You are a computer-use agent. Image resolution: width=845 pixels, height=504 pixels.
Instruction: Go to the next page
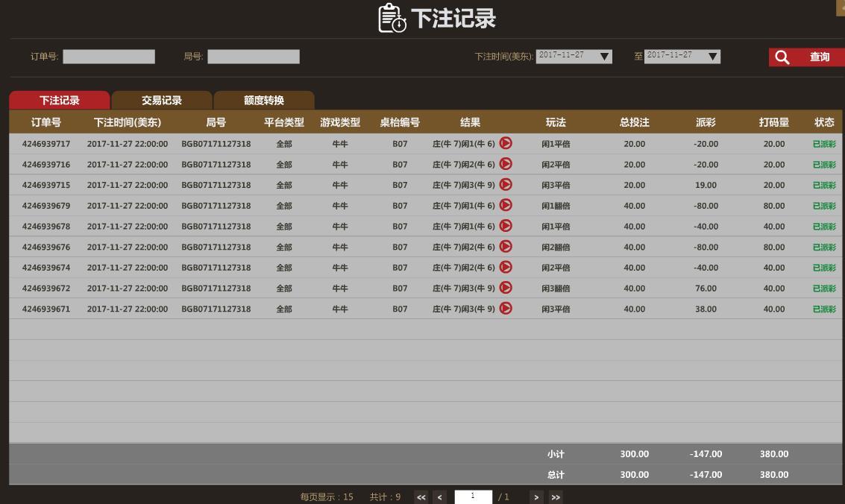tap(536, 497)
